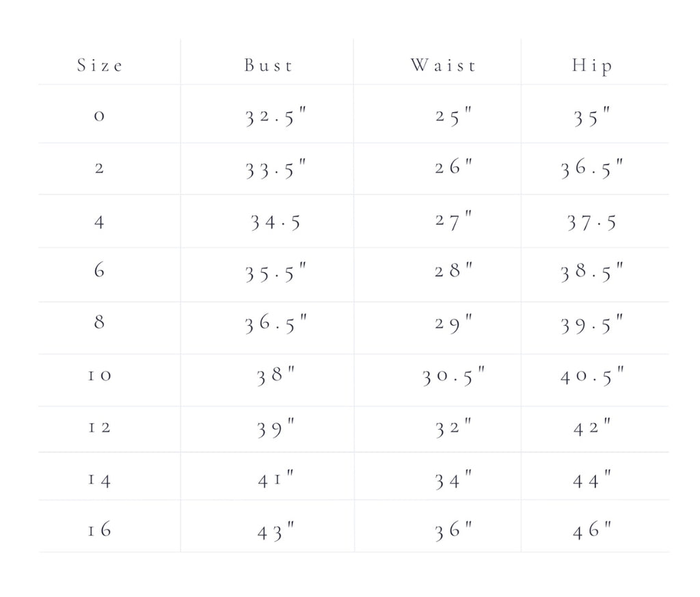Select the size 6 row label
700x597 pixels.
pyautogui.click(x=99, y=270)
